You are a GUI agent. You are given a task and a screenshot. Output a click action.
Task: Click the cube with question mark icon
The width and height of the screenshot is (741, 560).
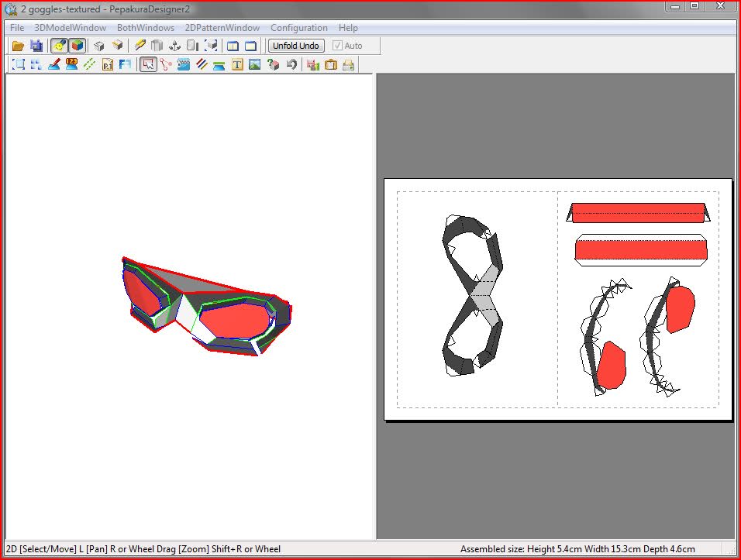point(273,64)
